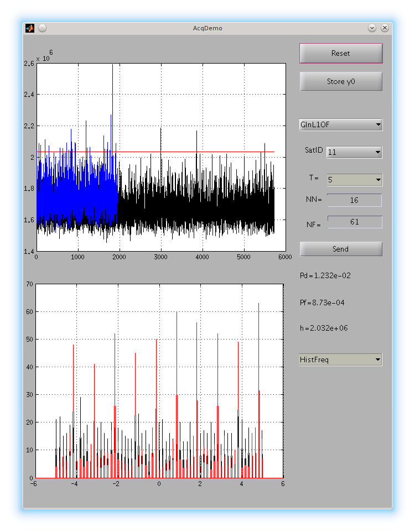Expand the SatID dropdown showing 11

click(354, 152)
